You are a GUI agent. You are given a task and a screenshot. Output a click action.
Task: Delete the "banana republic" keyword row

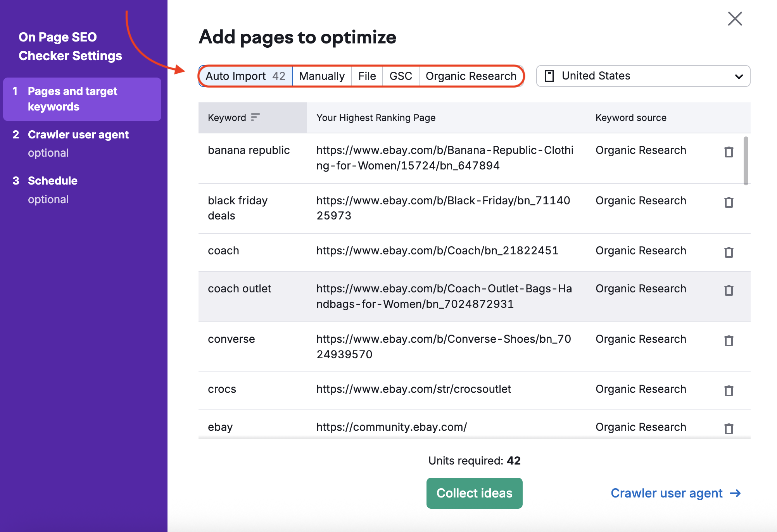729,152
